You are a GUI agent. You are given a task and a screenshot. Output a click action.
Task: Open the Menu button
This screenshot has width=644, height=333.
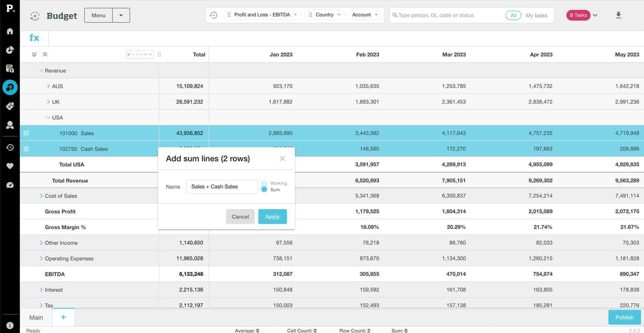click(98, 15)
